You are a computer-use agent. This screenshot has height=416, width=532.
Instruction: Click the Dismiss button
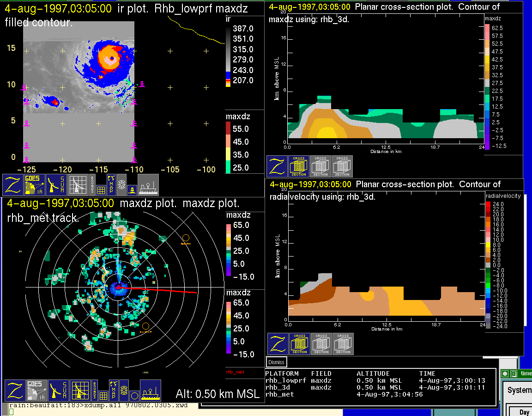[x=277, y=362]
